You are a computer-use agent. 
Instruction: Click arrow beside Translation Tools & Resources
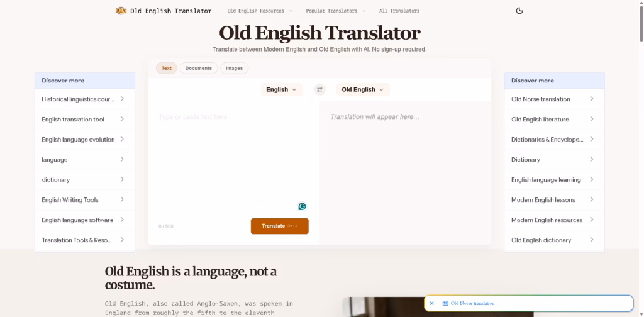[x=122, y=240]
